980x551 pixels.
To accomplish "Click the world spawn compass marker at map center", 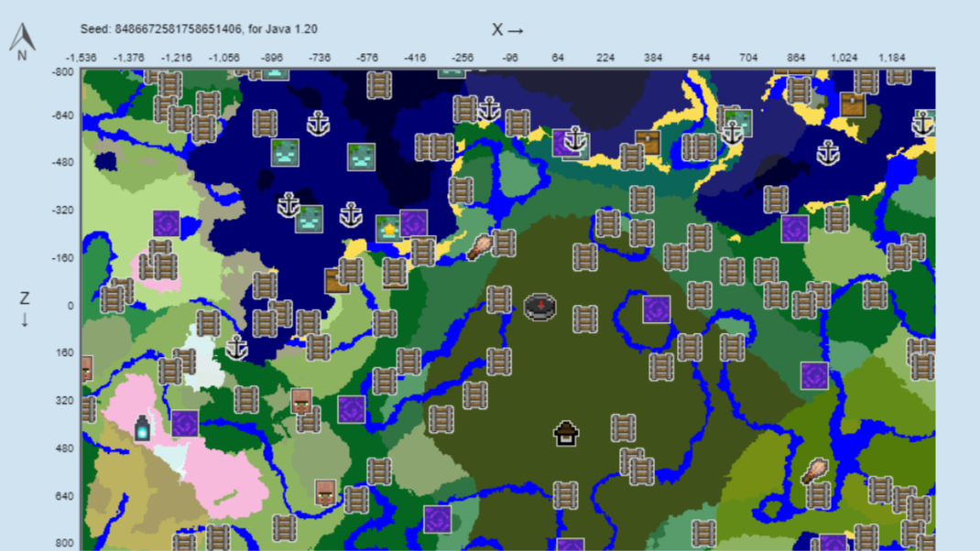I will pos(540,307).
